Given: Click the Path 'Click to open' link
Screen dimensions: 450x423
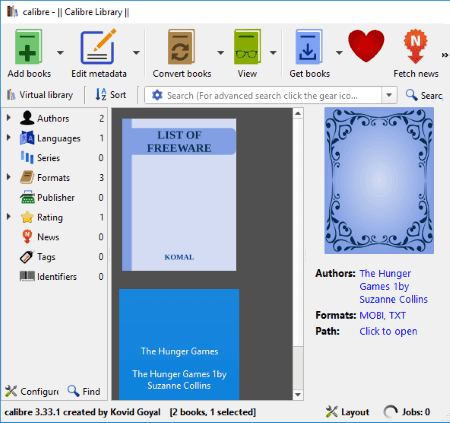Looking at the screenshot, I should point(388,331).
